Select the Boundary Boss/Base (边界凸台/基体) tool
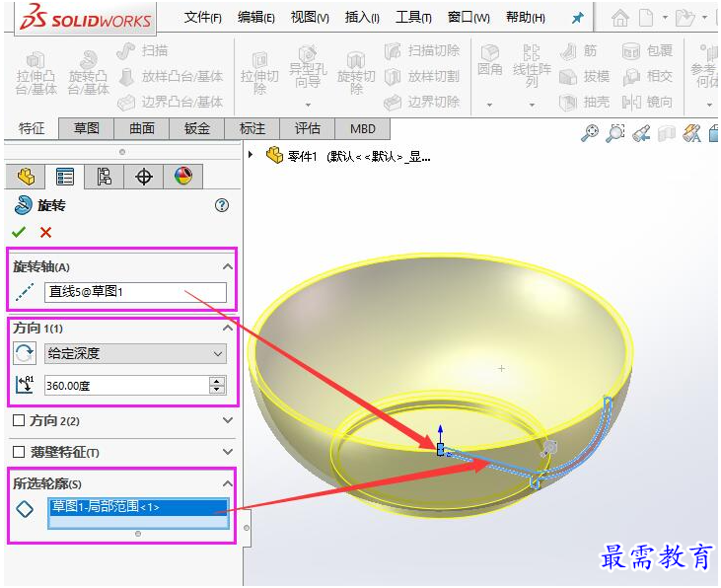721x588 pixels. [x=171, y=102]
